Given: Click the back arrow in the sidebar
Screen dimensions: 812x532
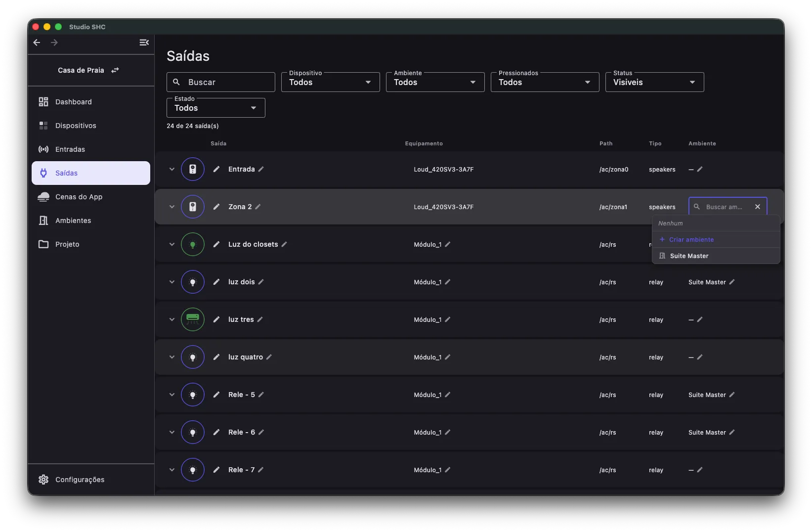Looking at the screenshot, I should click(x=37, y=43).
